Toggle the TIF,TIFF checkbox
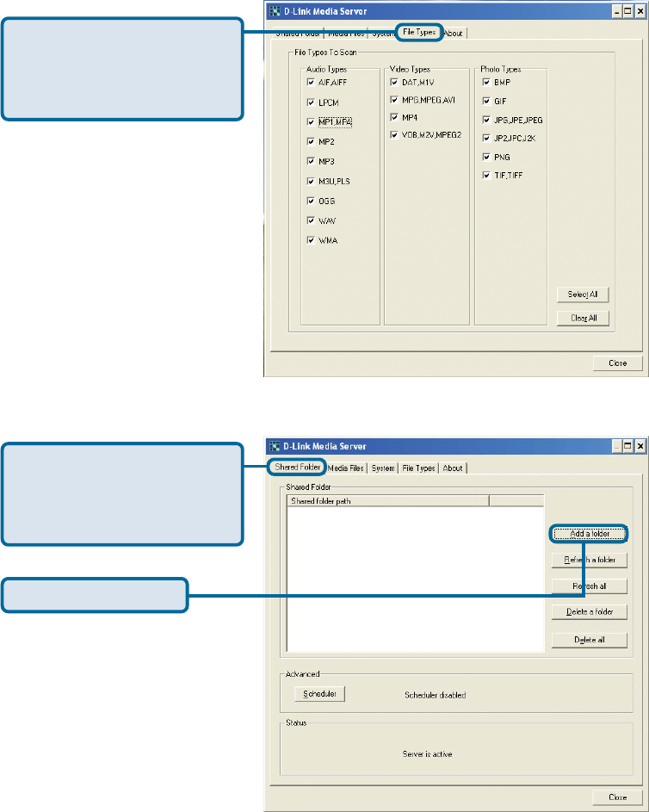Image resolution: width=649 pixels, height=812 pixels. (486, 176)
